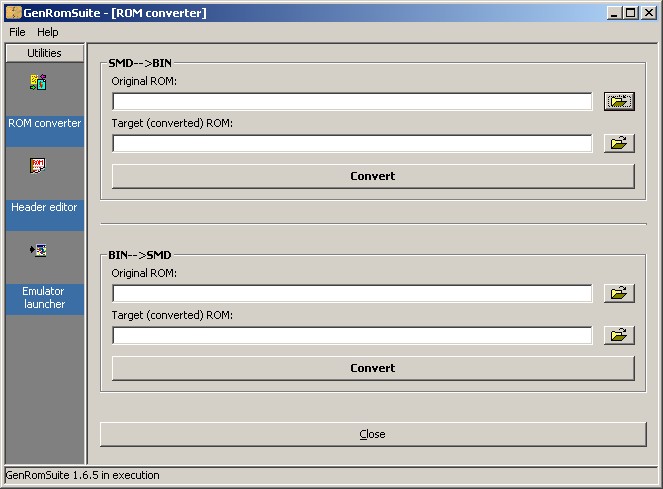663x489 pixels.
Task: Click the status bar text GenRomSuite 1.6.5
Action: point(82,475)
